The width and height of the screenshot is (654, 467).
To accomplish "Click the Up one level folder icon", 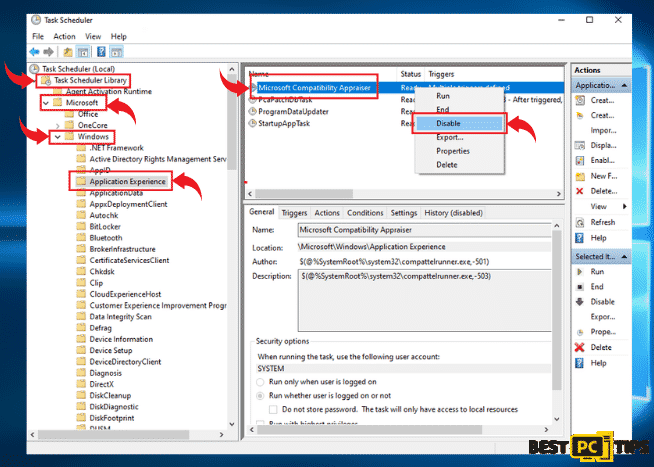I will [68, 52].
